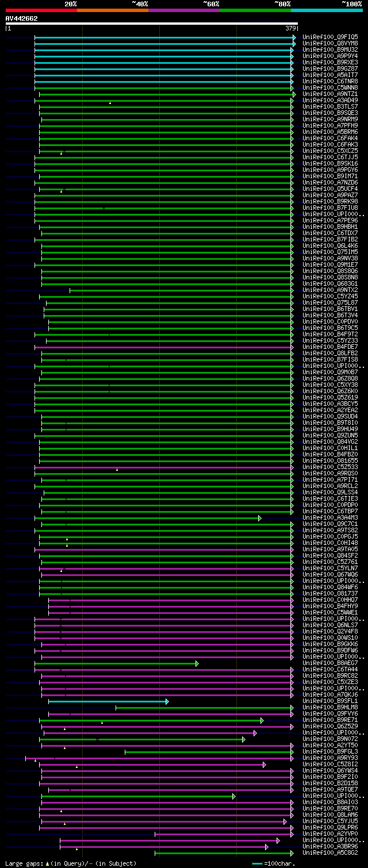Click label UniRef100_Q9SUD4

click(x=330, y=416)
